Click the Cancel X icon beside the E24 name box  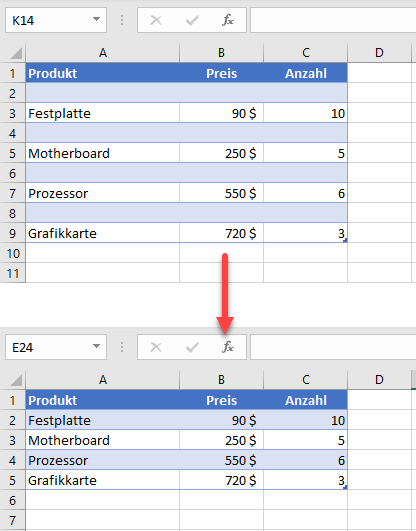click(x=156, y=347)
